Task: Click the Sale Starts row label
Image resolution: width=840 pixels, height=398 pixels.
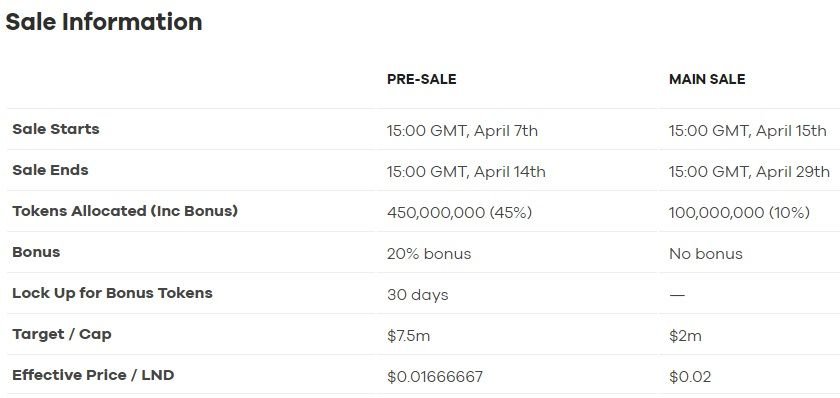Action: 56,129
